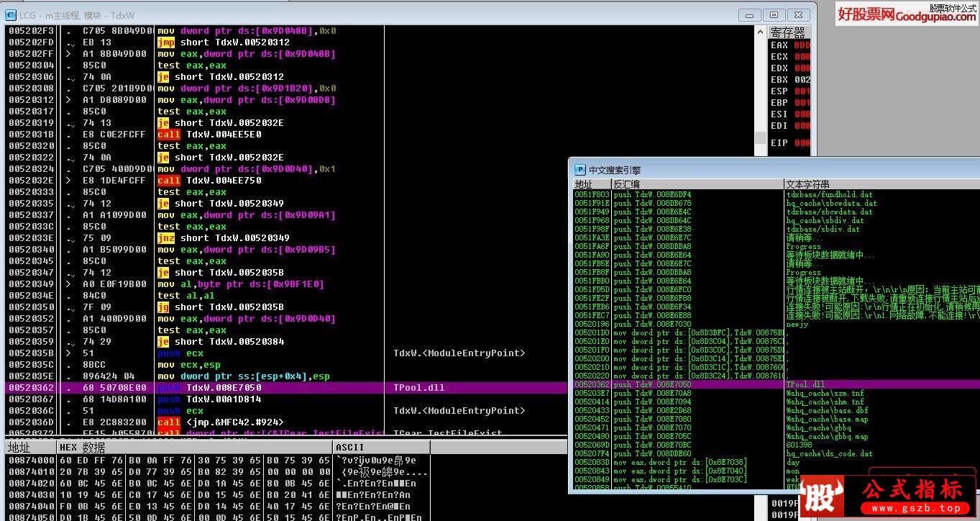Image resolution: width=980 pixels, height=521 pixels.
Task: Select the EIP register row
Action: click(789, 142)
